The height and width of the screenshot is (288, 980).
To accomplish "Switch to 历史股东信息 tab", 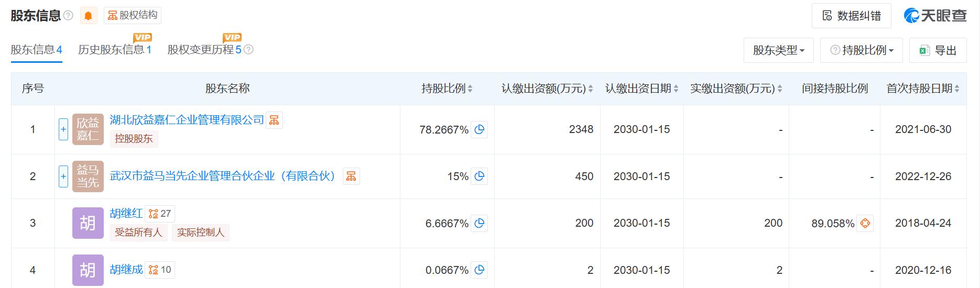I will (x=115, y=50).
